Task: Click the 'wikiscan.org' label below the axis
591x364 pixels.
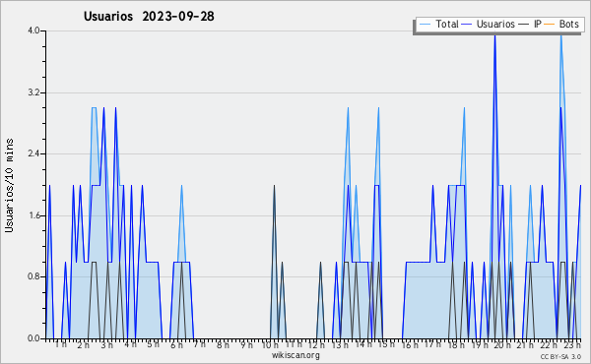Action: tap(295, 355)
